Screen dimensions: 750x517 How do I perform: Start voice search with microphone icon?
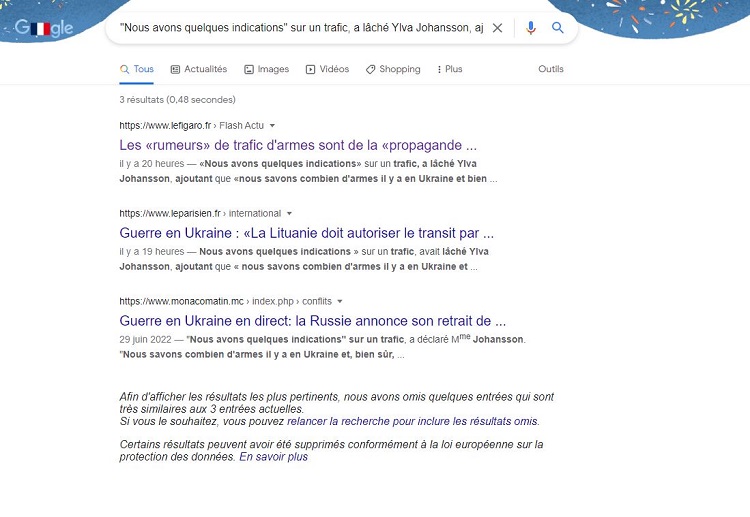[x=531, y=28]
